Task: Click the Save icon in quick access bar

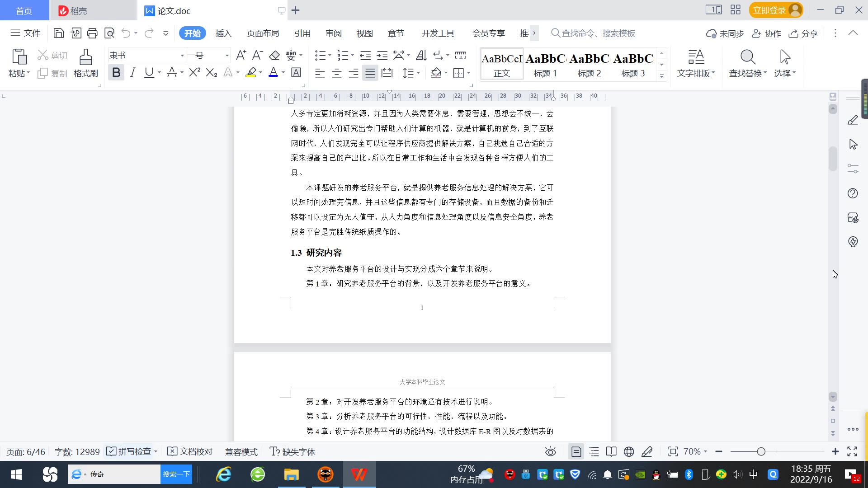Action: point(58,33)
